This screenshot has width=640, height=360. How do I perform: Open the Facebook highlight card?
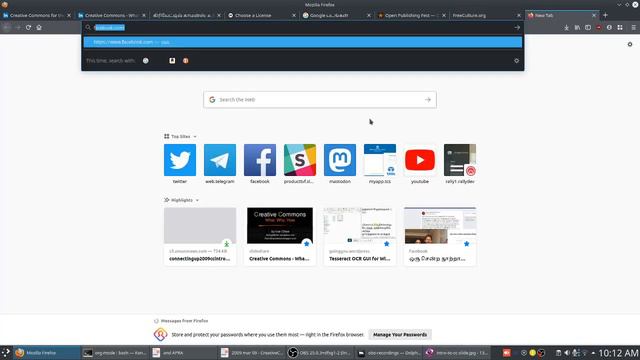440,236
